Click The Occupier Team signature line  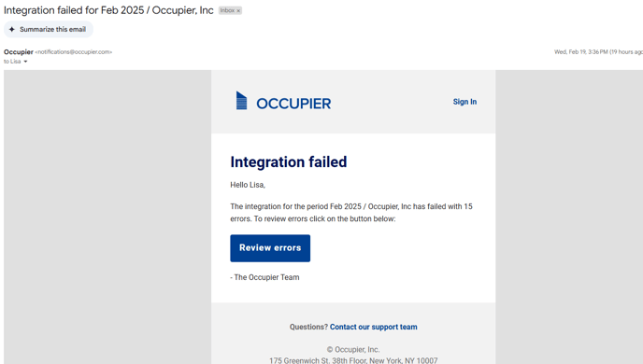pos(264,277)
